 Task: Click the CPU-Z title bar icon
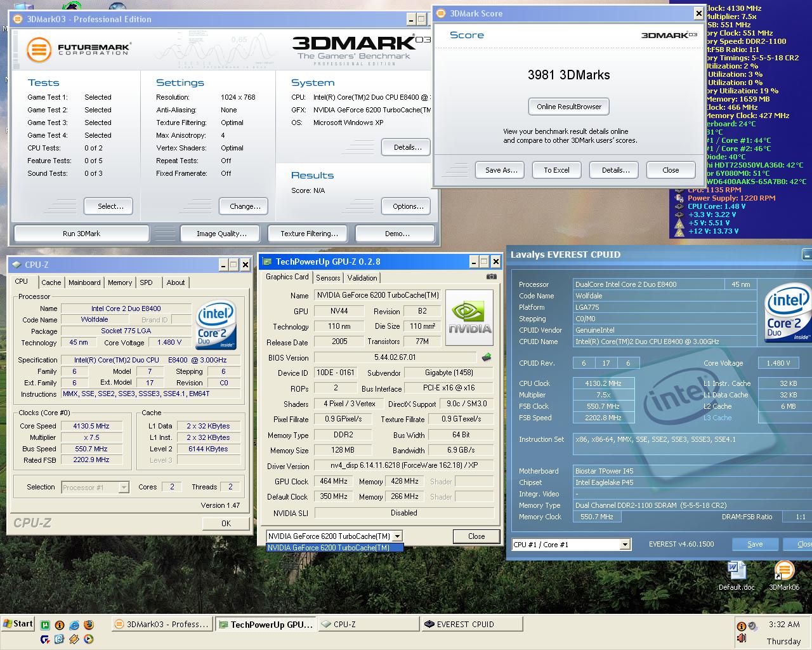[x=16, y=265]
